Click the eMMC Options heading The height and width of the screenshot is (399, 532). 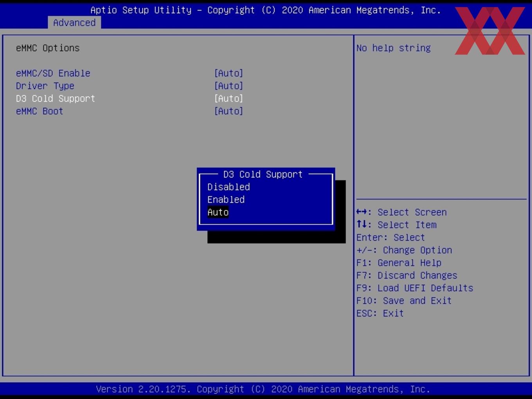[48, 48]
